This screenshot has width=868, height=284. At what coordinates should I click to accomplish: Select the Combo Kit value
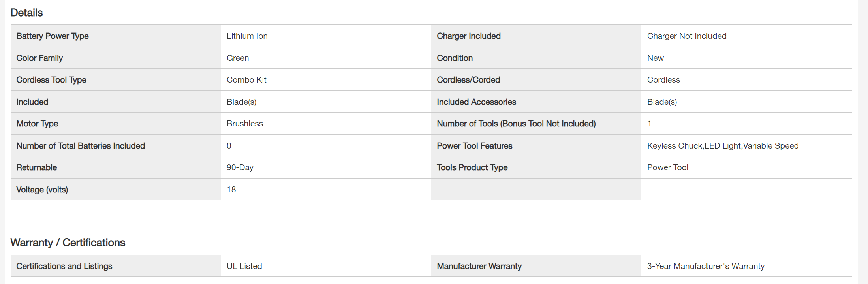(x=246, y=80)
